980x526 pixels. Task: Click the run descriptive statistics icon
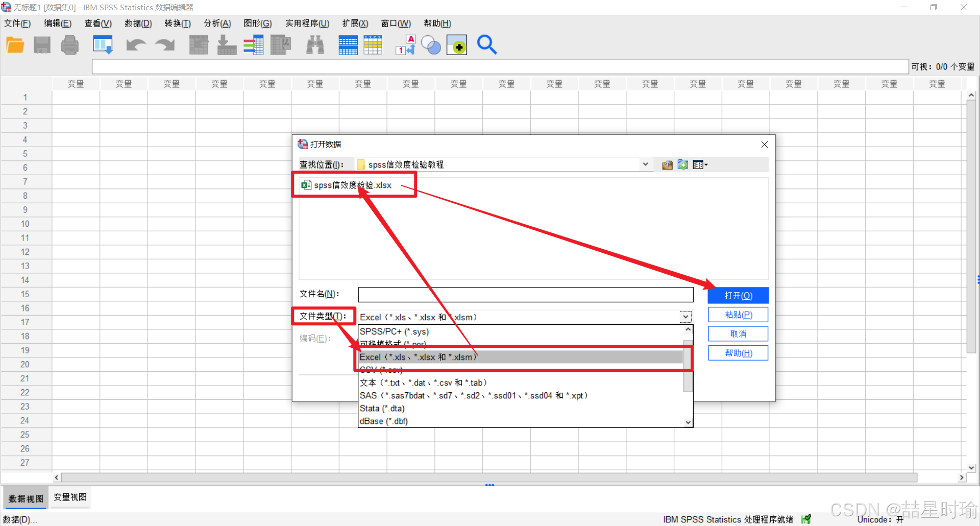[x=281, y=45]
